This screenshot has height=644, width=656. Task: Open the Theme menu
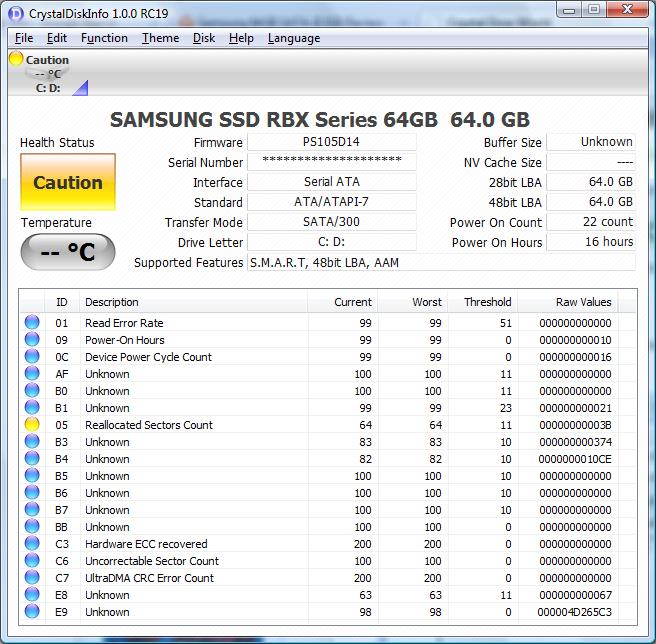coord(160,38)
